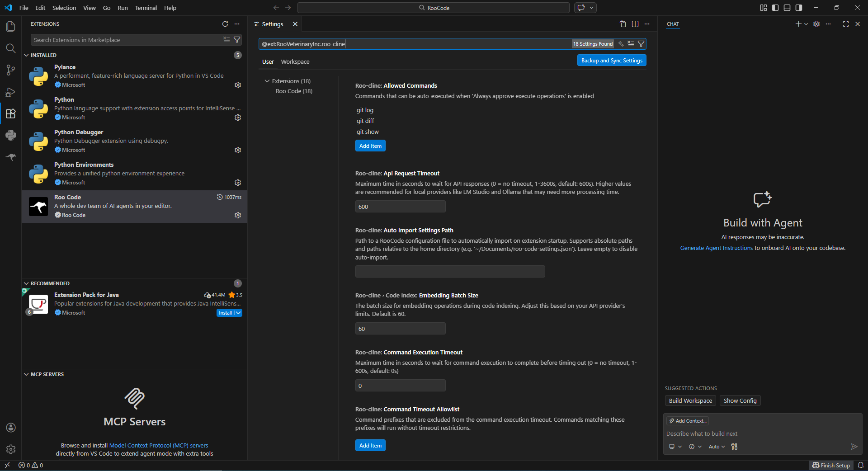This screenshot has width=868, height=471.
Task: Open the Terminal menu
Action: (146, 8)
